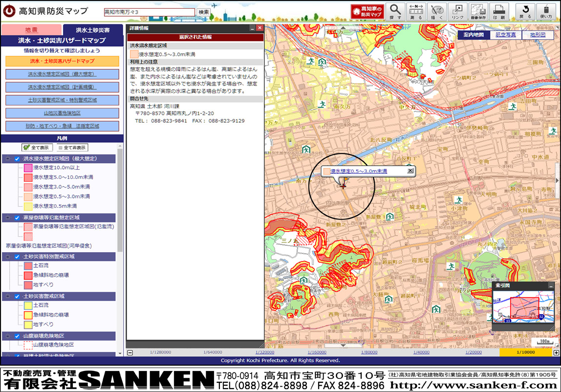The height and width of the screenshot is (392, 561).
Task: Zoom in with the plus scale button
Action: coord(556,352)
